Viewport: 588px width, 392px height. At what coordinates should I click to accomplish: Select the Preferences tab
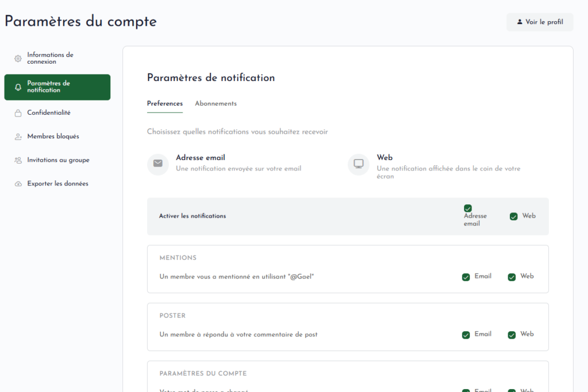(x=165, y=104)
